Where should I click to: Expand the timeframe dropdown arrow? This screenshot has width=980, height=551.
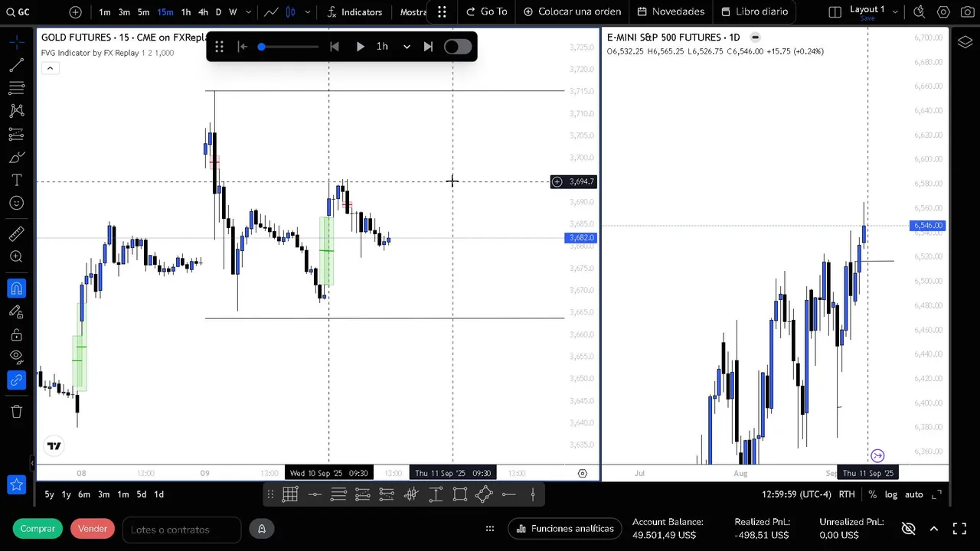point(248,12)
